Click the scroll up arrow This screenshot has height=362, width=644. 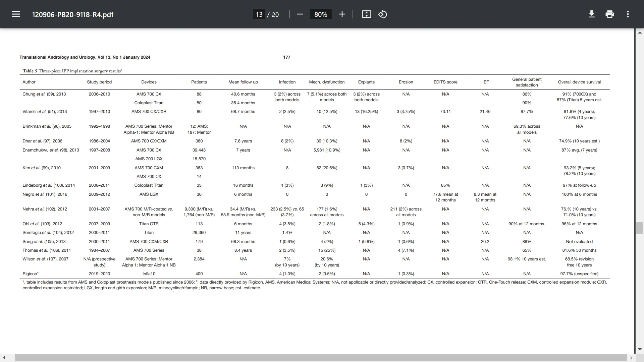[x=640, y=33]
